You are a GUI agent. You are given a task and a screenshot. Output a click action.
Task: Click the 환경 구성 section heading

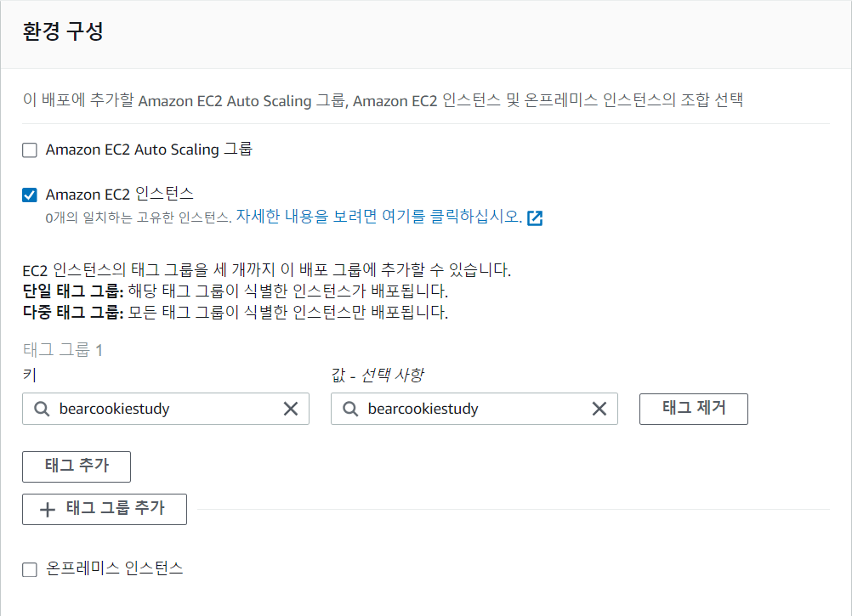[x=63, y=32]
